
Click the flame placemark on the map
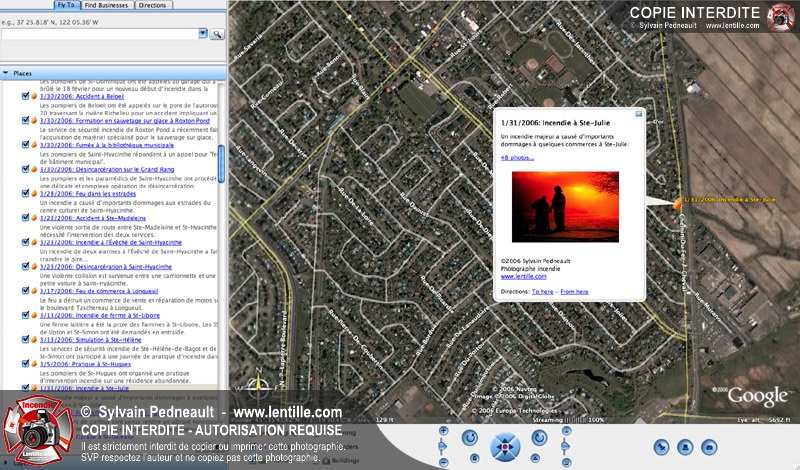point(677,203)
